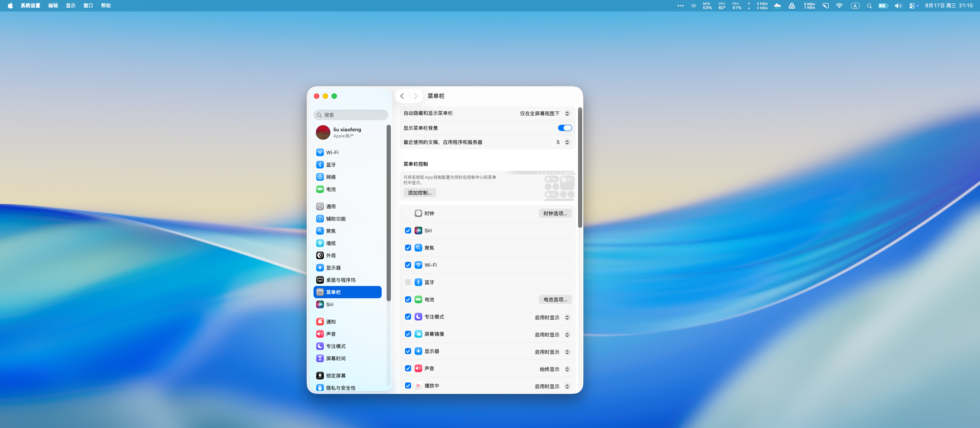Uncheck Wi-Fi in menu bar controls
Viewport: 980px width, 428px height.
408,265
